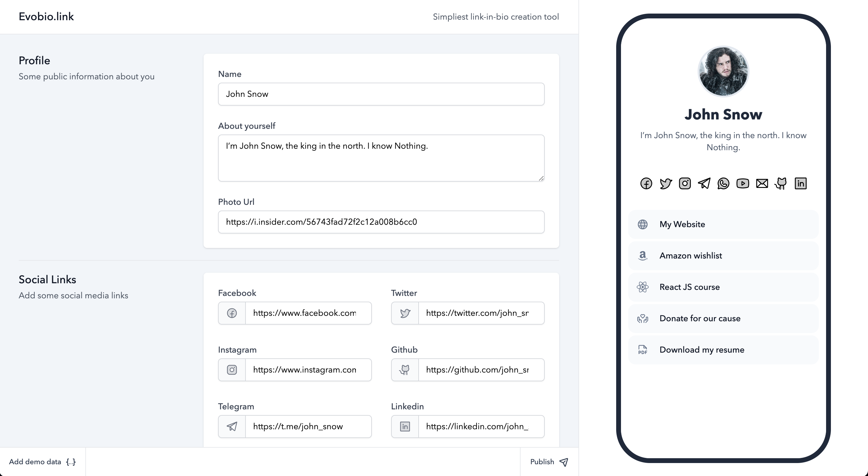Open YouTube icon in phone preview
The height and width of the screenshot is (476, 868).
coord(743,183)
